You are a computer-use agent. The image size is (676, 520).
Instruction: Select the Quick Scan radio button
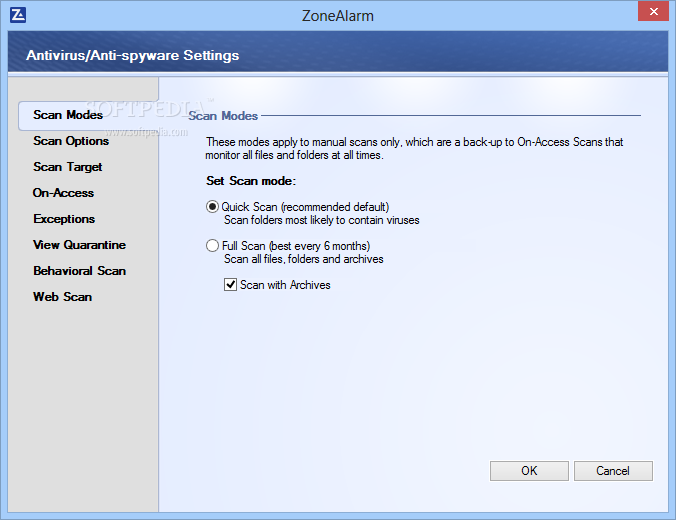pyautogui.click(x=212, y=207)
